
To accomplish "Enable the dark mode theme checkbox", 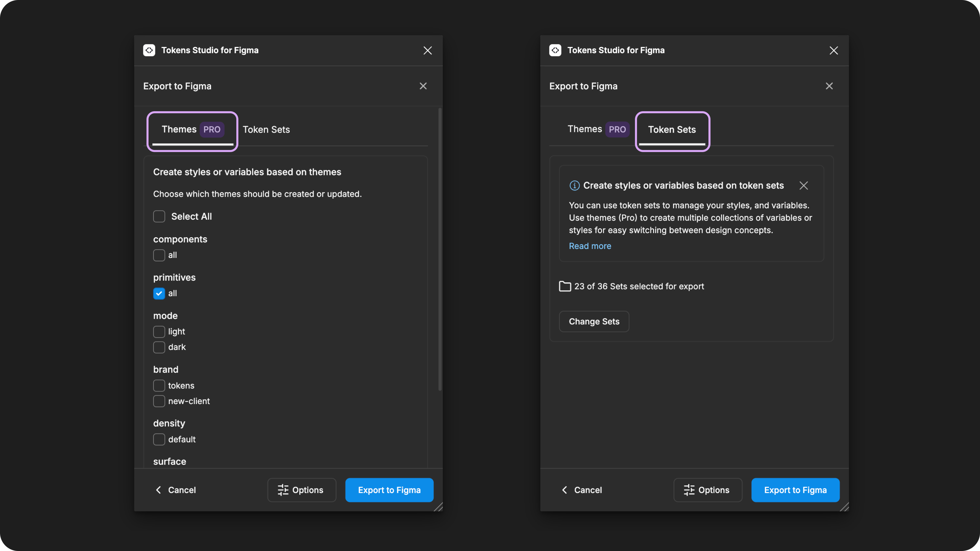I will coord(159,347).
